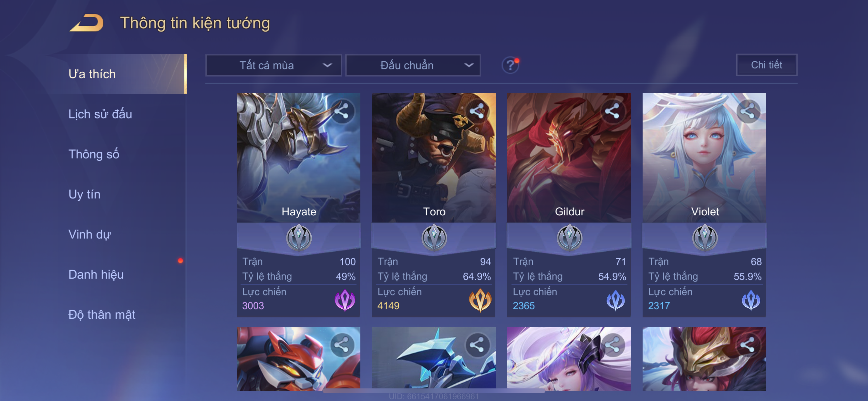Screen dimensions: 868x401
Task: Share the Toro hero card
Action: click(477, 111)
